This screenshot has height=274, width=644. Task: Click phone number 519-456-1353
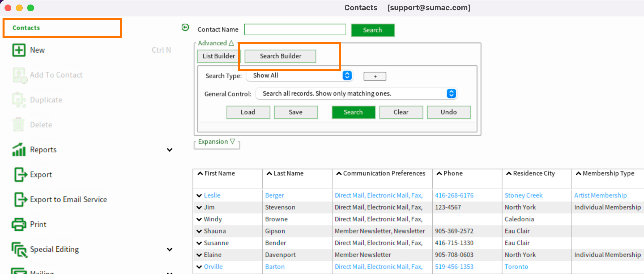[x=454, y=267]
